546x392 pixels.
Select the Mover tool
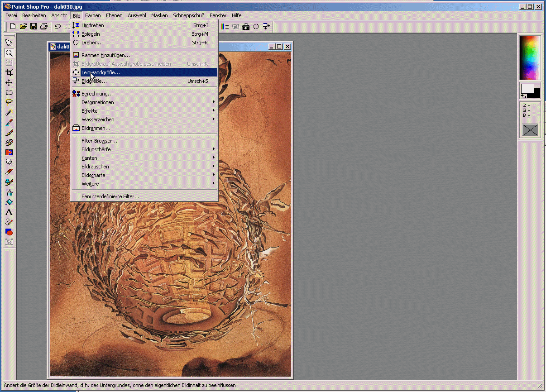9,83
